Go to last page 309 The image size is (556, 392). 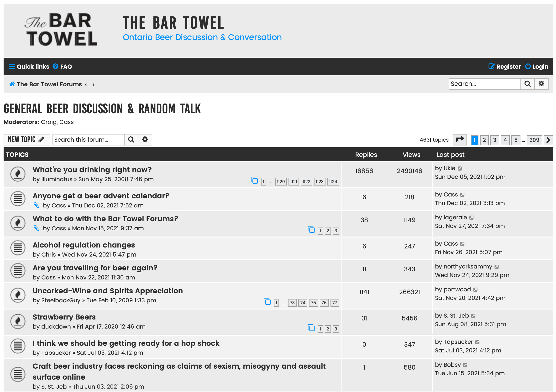(x=534, y=140)
